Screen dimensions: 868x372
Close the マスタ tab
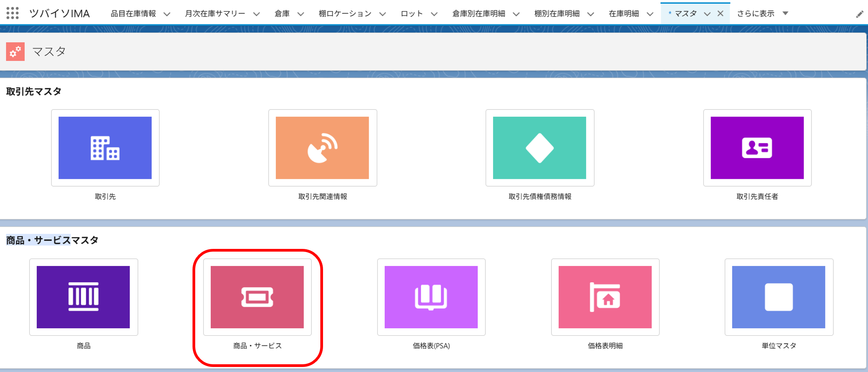[x=720, y=14]
